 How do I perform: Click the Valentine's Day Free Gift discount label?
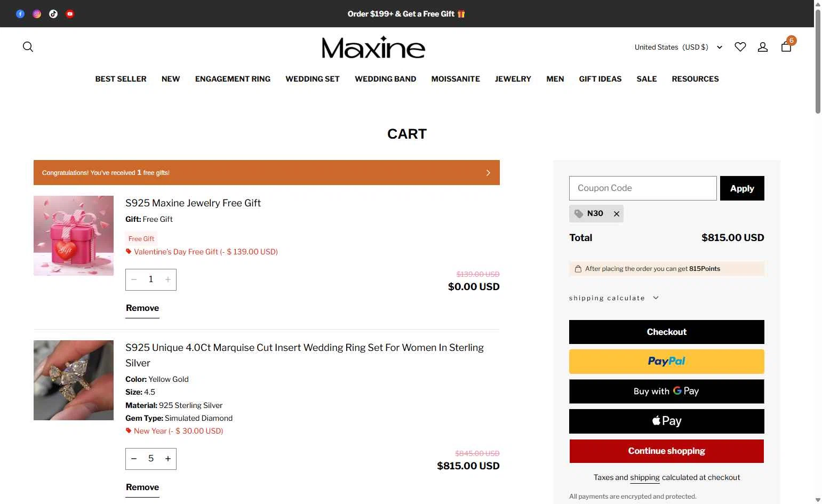click(x=202, y=252)
